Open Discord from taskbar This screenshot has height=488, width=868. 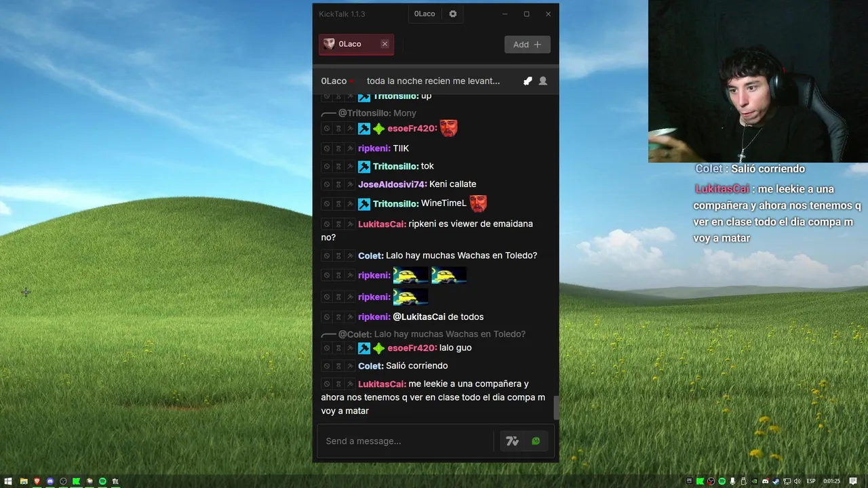pos(50,481)
